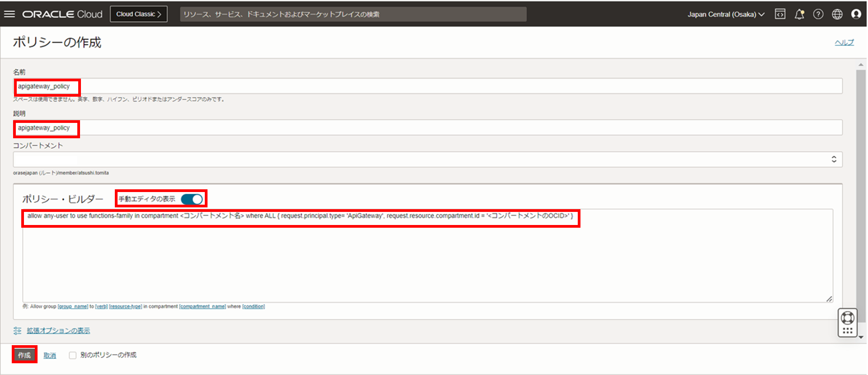
Task: Open the language globe icon
Action: point(837,14)
